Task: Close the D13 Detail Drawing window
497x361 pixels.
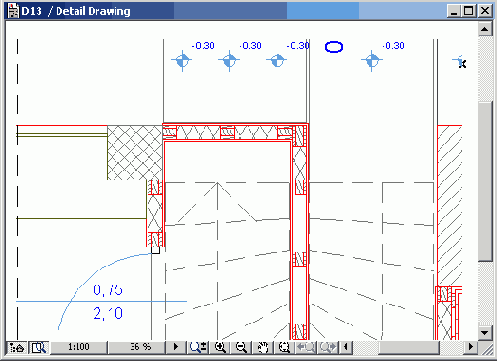Action: coord(485,11)
